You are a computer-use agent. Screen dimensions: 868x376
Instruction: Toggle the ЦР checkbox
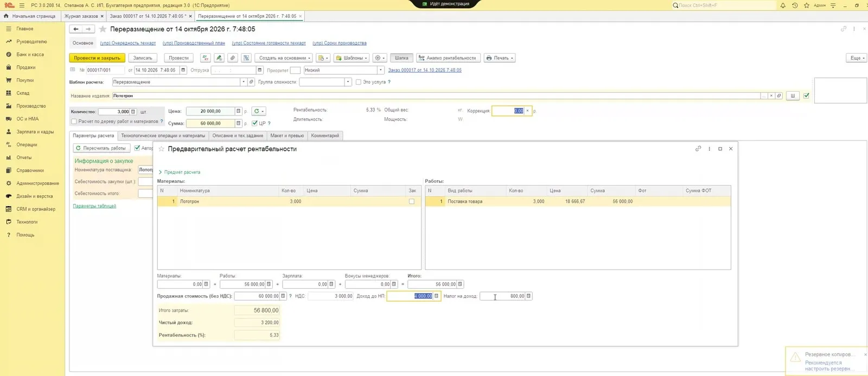254,123
